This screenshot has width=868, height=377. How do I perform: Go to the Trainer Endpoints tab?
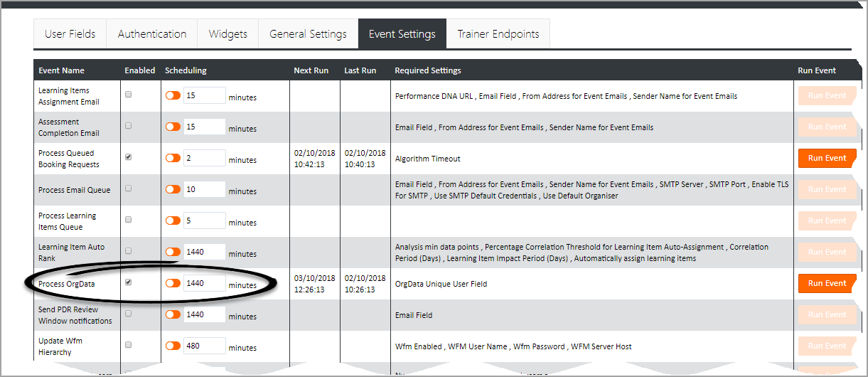(498, 34)
